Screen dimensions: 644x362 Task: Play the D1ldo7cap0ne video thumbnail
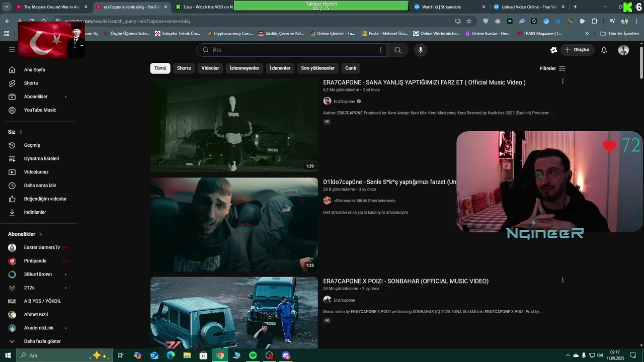coord(234,225)
